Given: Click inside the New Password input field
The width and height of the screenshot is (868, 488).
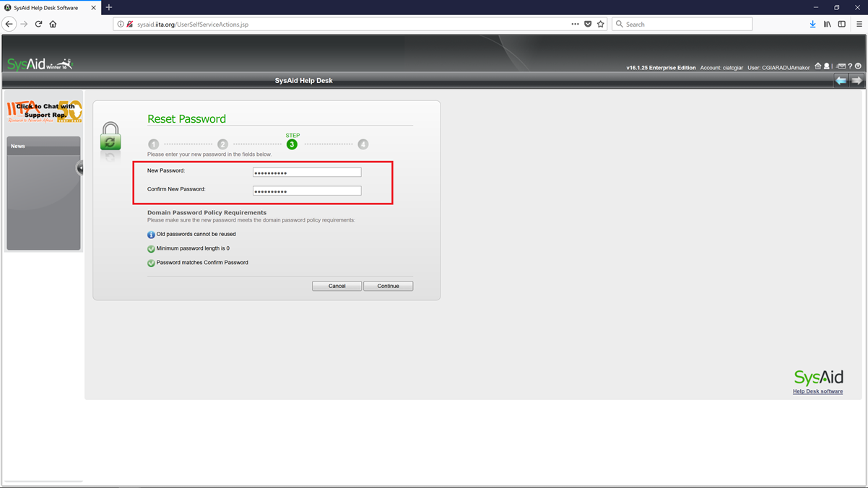Looking at the screenshot, I should click(x=306, y=172).
